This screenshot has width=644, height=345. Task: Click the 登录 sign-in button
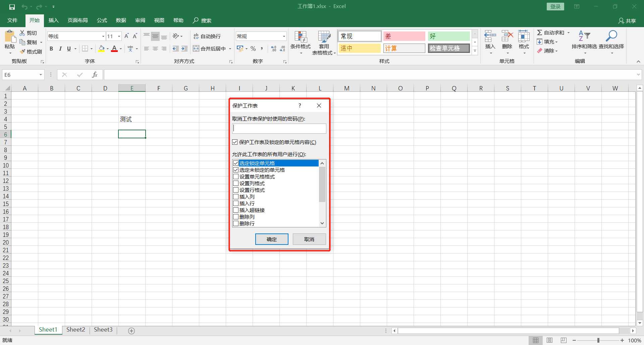[x=555, y=6]
